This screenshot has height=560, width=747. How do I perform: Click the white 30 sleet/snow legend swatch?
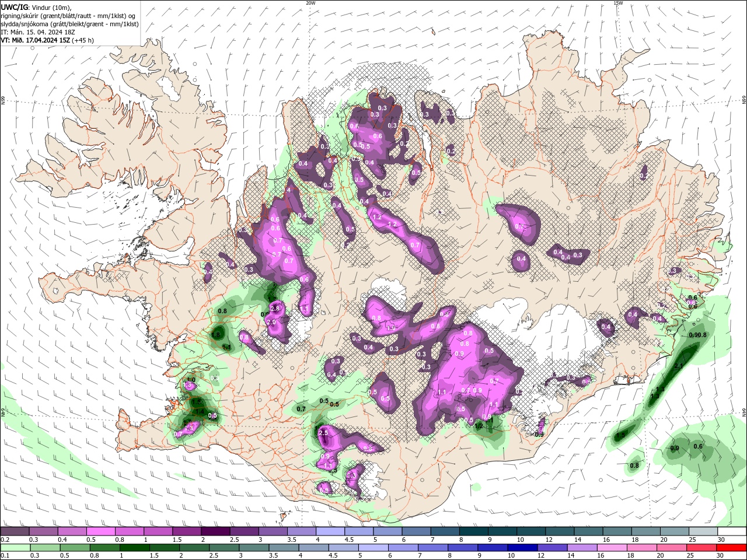point(732,531)
